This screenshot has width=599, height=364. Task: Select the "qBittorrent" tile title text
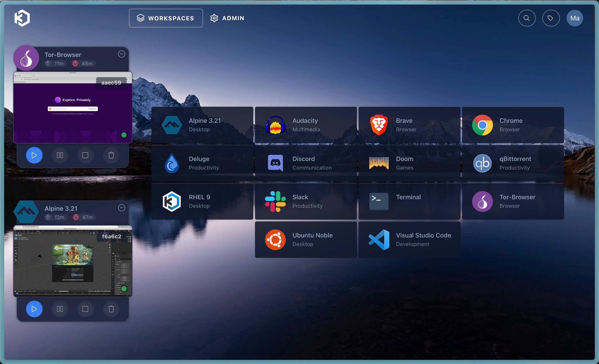(515, 159)
